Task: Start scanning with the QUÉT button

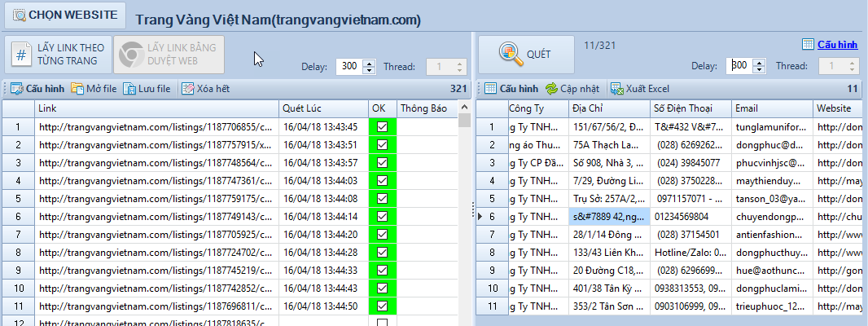Action: [527, 55]
